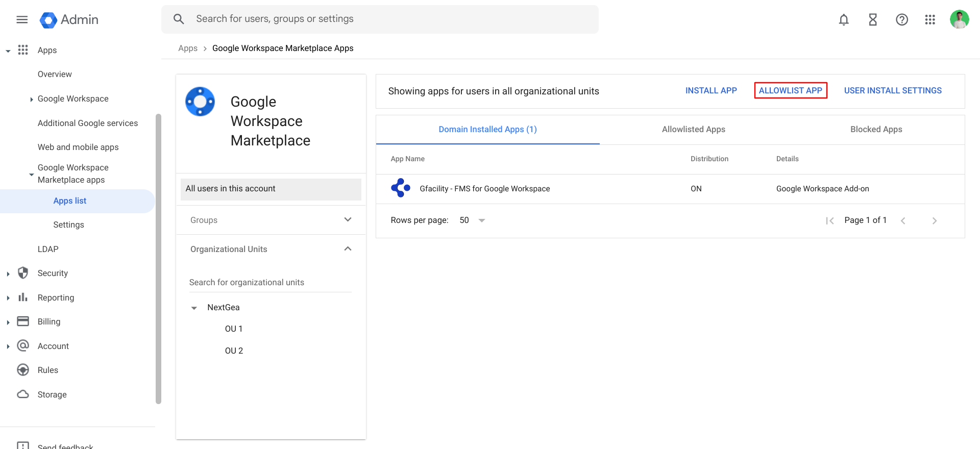Collapse Google Workspace Marketplace apps arrow
980x449 pixels.
coord(32,174)
